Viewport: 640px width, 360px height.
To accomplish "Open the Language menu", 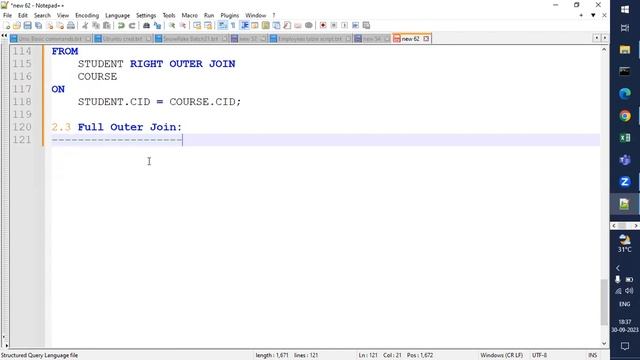I will 118,15.
